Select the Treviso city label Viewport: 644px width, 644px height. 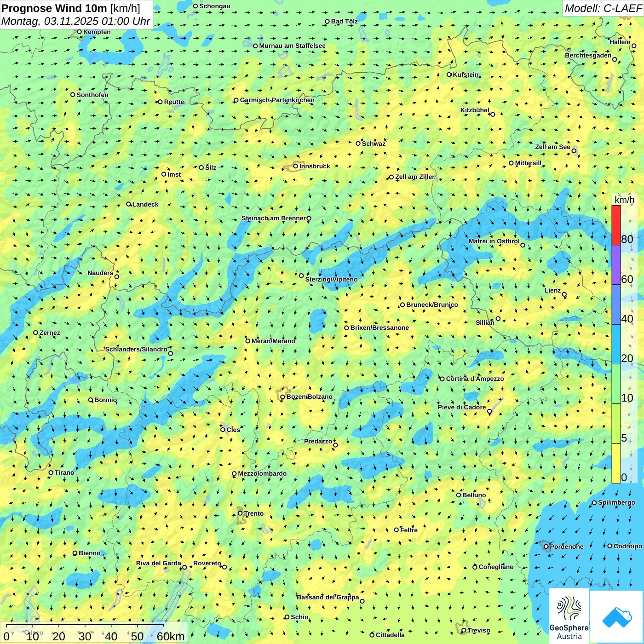pos(479,630)
